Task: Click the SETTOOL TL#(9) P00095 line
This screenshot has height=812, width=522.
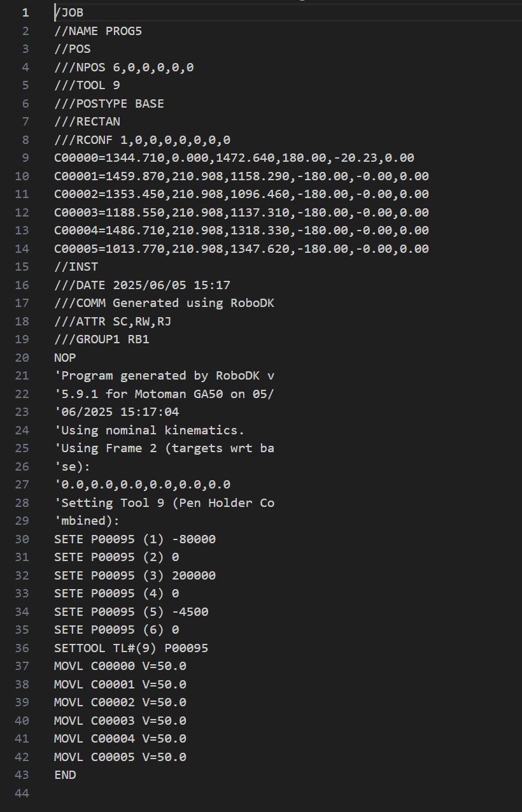Action: coord(130,648)
